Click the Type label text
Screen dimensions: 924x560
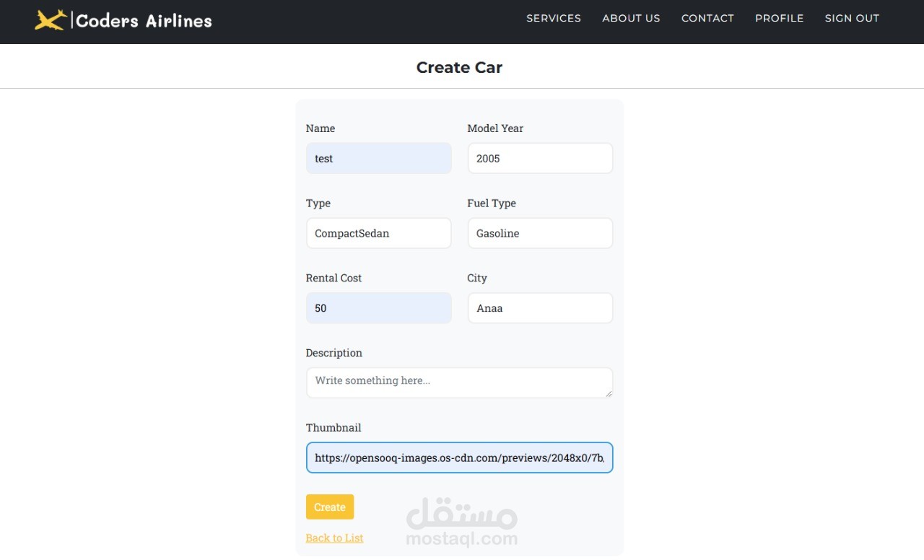click(318, 204)
